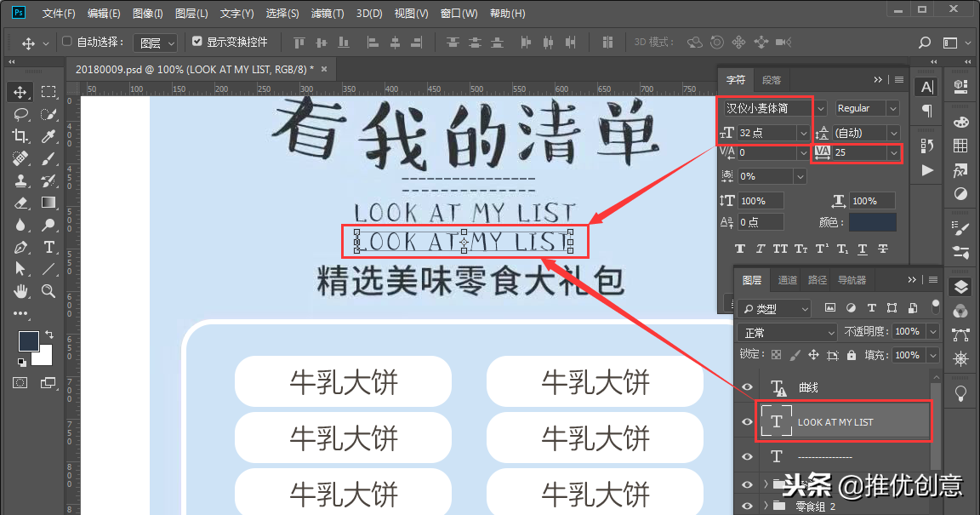Select the Horizontal Type tool
Viewport: 980px width, 515px height.
[x=48, y=247]
